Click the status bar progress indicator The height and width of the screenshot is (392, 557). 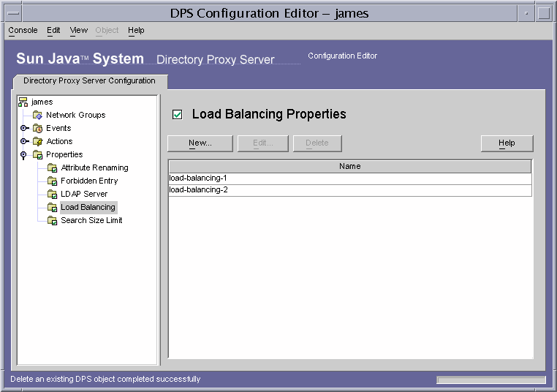coord(491,380)
